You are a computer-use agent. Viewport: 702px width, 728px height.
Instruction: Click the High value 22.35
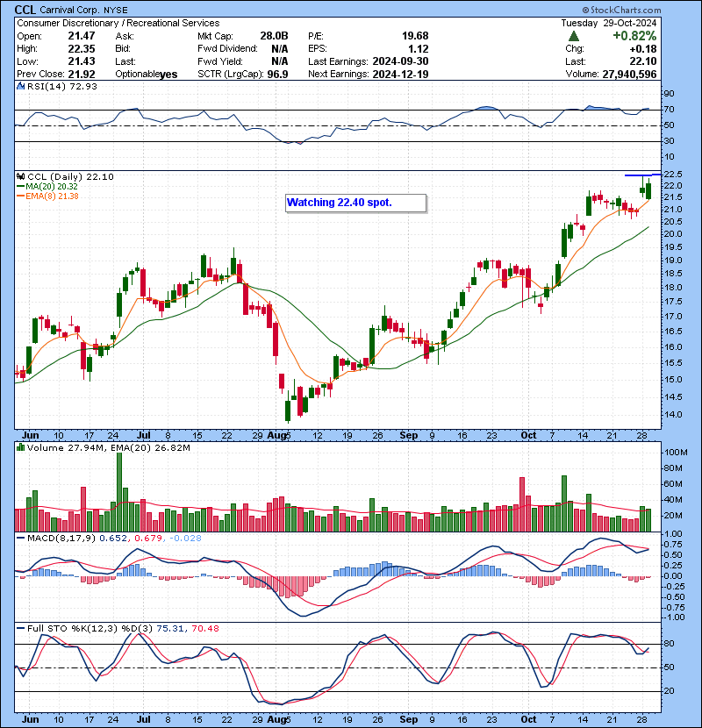pyautogui.click(x=82, y=49)
